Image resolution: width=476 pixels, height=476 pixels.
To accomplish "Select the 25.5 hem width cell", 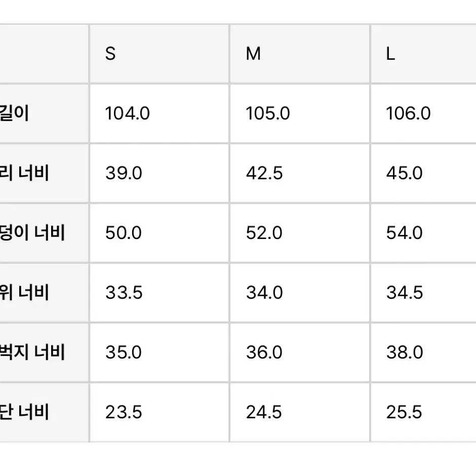I will [x=423, y=412].
